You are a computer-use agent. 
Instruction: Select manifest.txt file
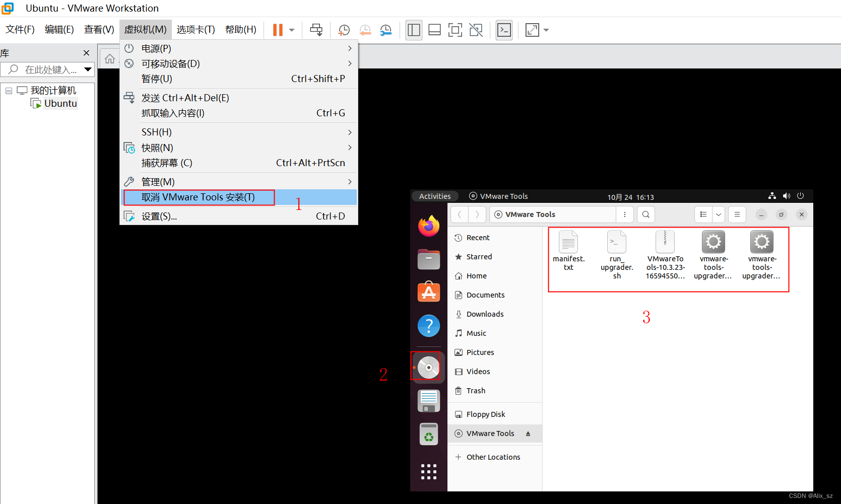(x=568, y=251)
